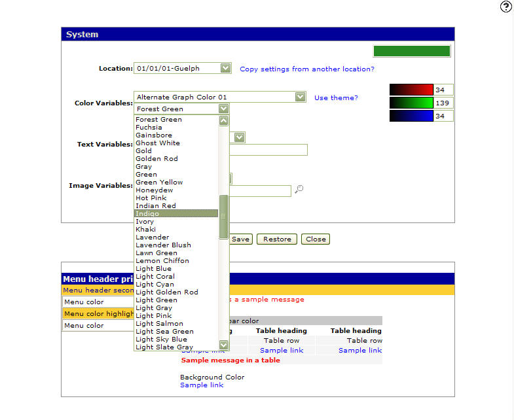514x420 pixels.
Task: Click the Image Variables input field
Action: [260, 191]
